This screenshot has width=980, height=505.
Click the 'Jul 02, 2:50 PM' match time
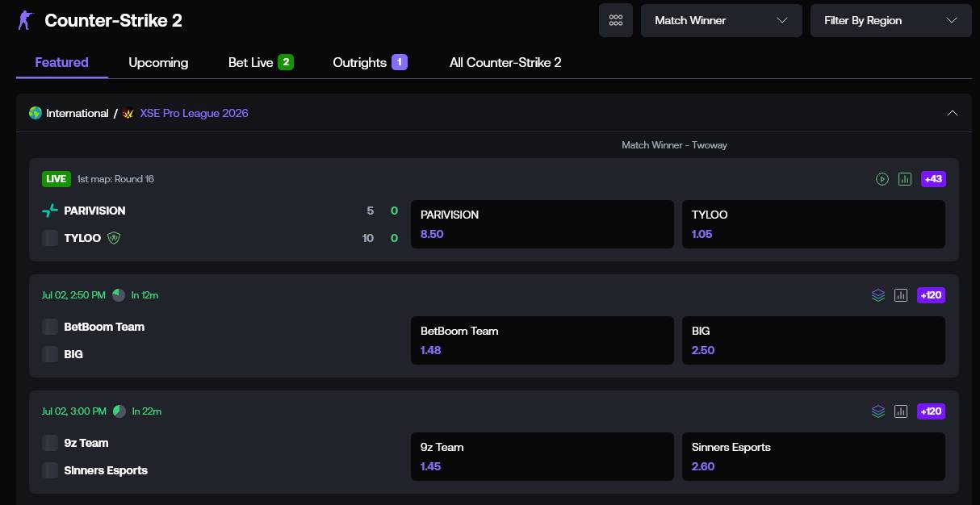73,295
